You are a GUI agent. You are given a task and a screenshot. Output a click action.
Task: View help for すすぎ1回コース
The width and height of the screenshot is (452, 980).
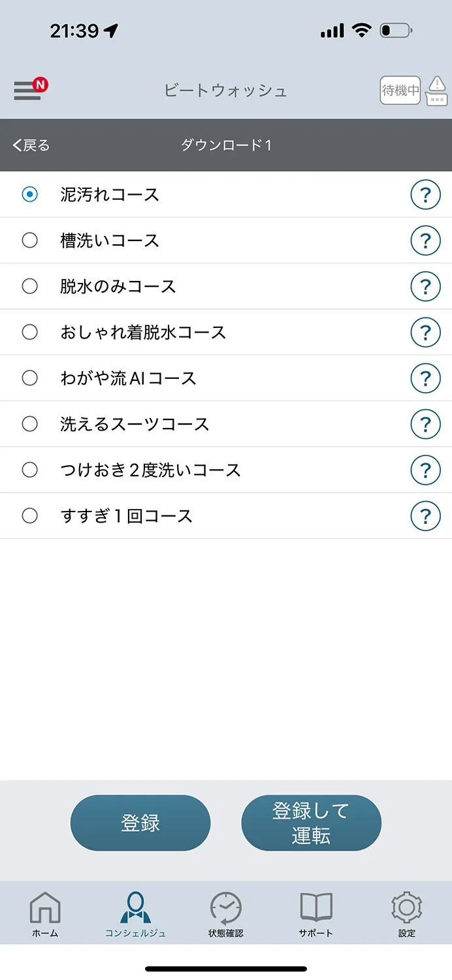pyautogui.click(x=425, y=516)
